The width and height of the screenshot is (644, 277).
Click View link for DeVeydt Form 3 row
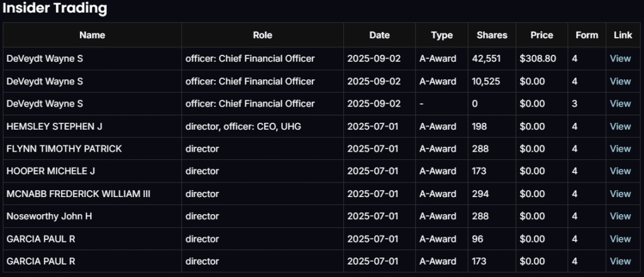[x=620, y=103]
